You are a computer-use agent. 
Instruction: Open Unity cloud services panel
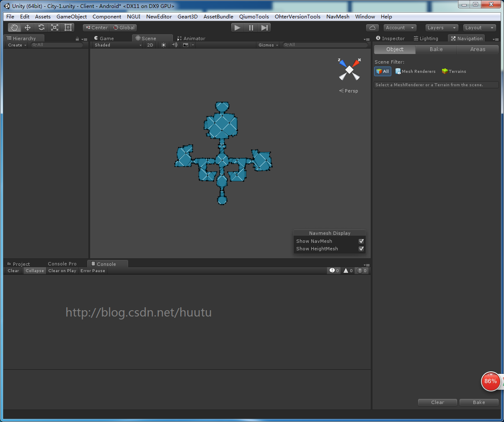[x=372, y=27]
